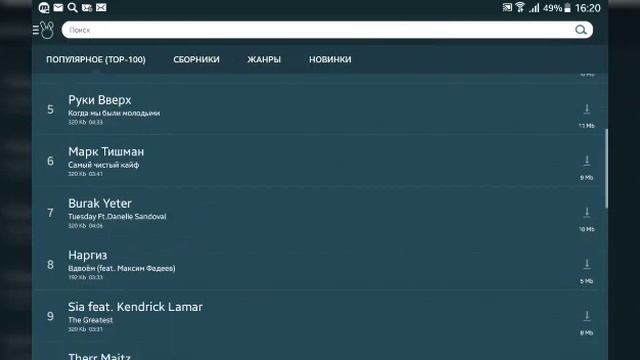This screenshot has height=360, width=640.
Task: Tap the search magnifier icon in search bar
Action: [x=580, y=30]
